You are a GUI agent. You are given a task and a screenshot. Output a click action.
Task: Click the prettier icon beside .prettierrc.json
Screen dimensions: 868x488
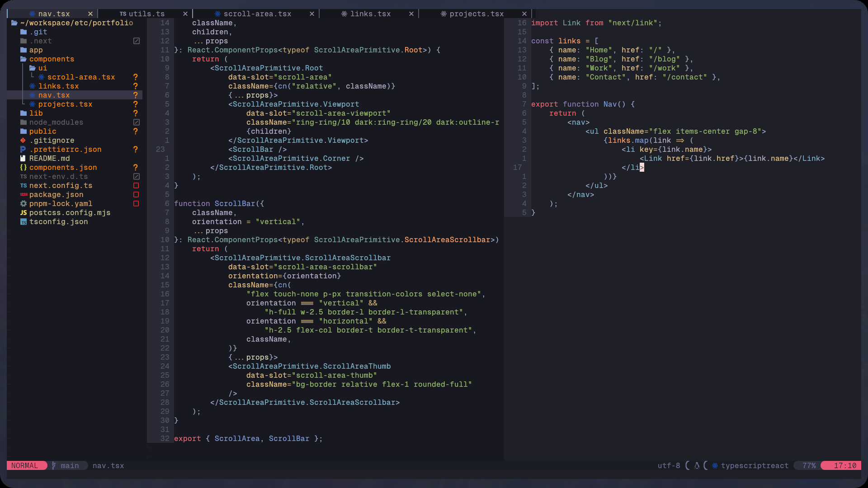pos(23,150)
